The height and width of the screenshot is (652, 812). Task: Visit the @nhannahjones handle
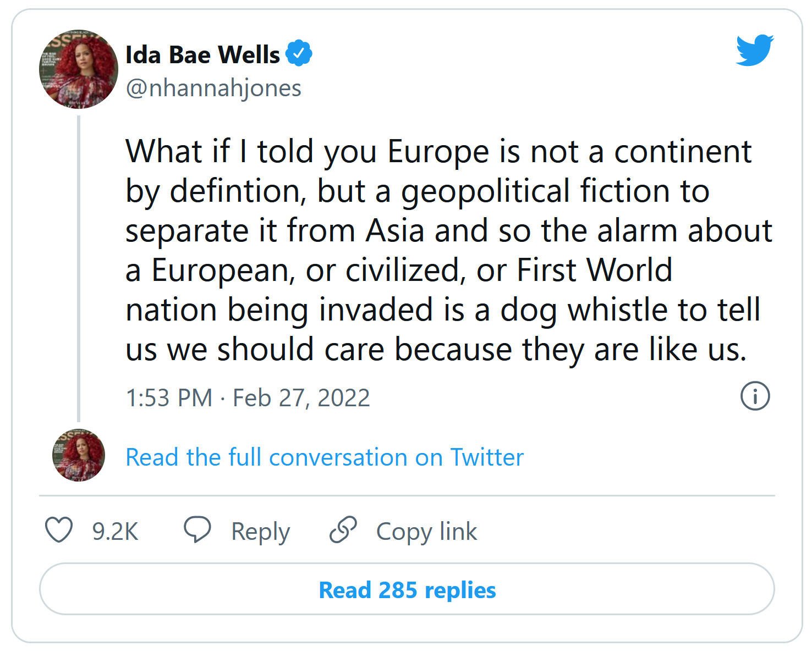(x=213, y=88)
